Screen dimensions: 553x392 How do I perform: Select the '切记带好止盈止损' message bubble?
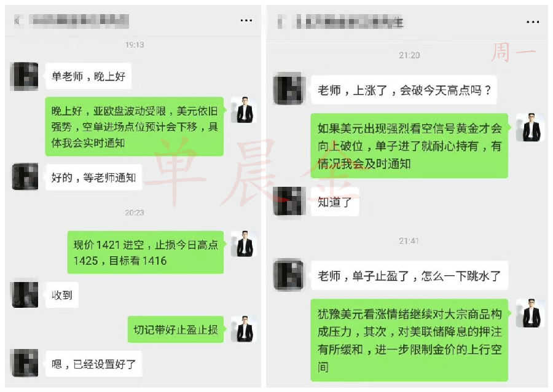(176, 329)
